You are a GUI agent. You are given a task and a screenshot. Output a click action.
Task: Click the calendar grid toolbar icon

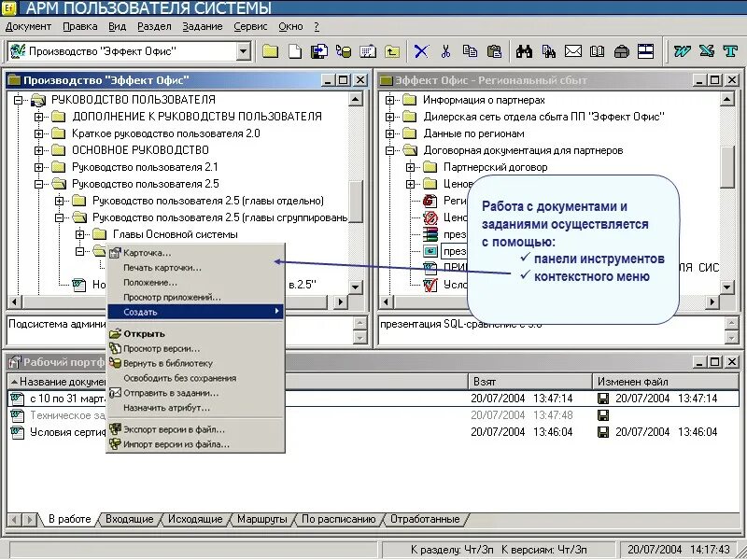click(368, 51)
